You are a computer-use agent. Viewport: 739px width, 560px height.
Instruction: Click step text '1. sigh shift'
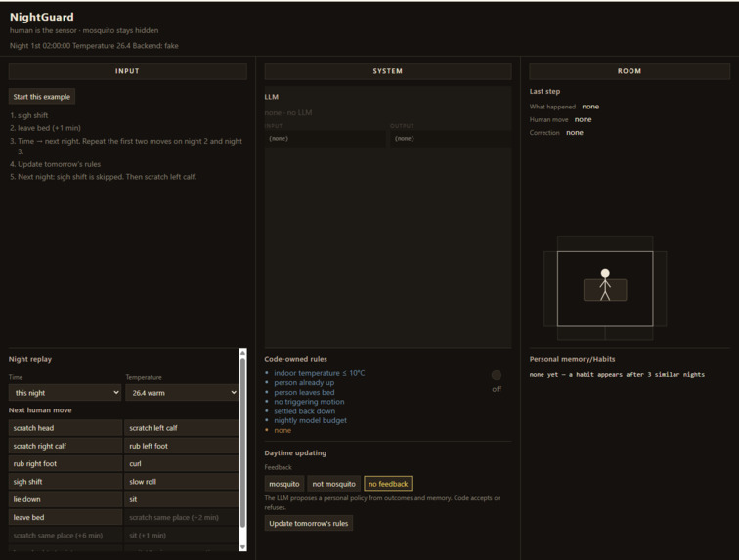[29, 115]
